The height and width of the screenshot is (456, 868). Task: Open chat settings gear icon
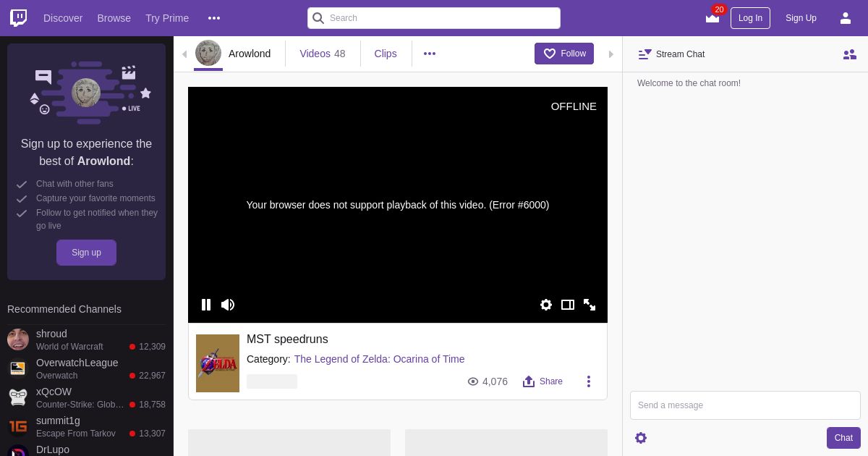641,438
